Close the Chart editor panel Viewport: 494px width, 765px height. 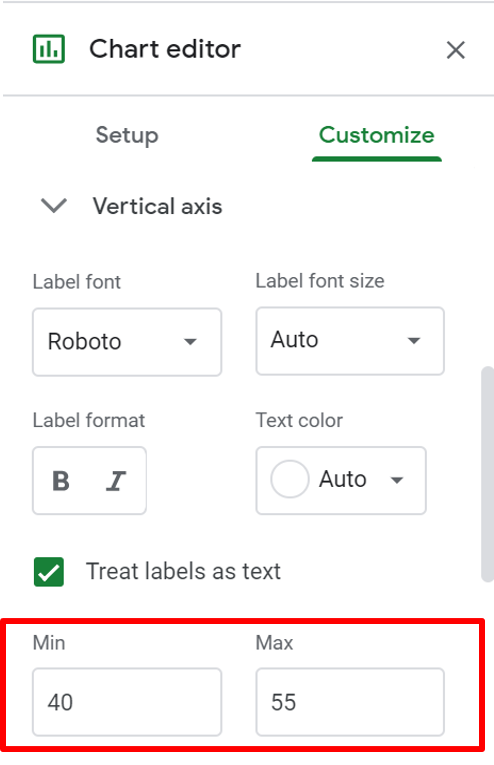(455, 50)
